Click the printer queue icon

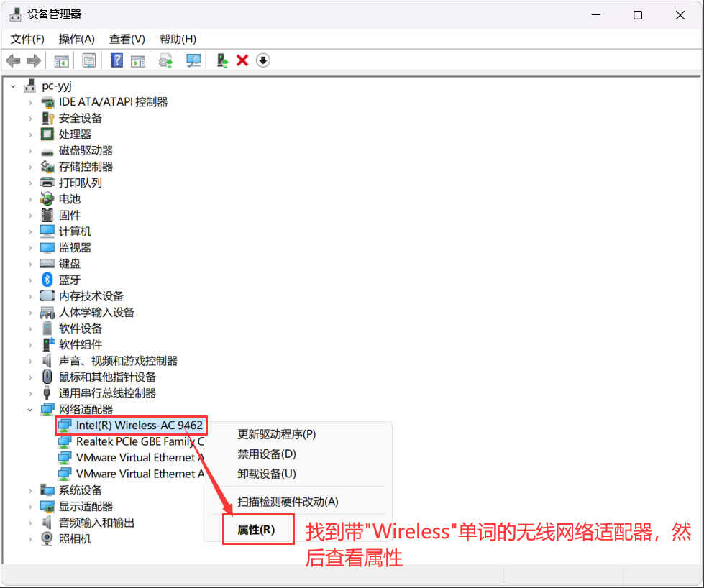point(47,183)
